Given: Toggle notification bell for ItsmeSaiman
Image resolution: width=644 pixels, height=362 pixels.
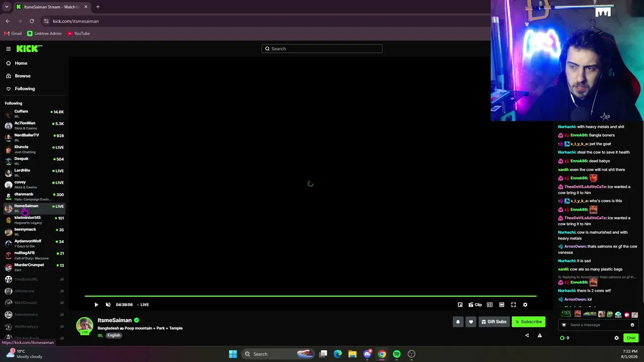Looking at the screenshot, I should tap(458, 322).
